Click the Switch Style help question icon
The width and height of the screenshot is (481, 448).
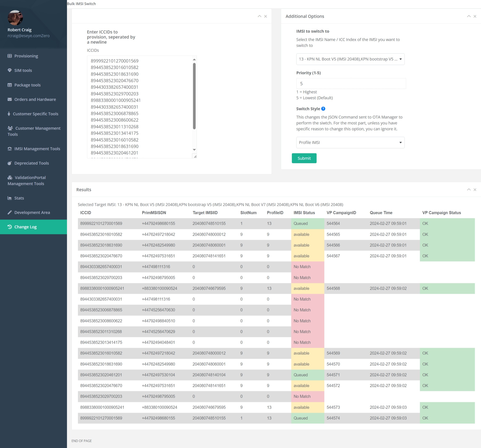pos(323,109)
